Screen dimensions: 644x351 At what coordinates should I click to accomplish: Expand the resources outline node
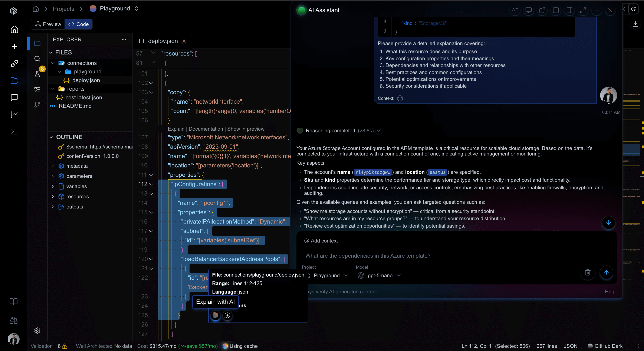53,197
